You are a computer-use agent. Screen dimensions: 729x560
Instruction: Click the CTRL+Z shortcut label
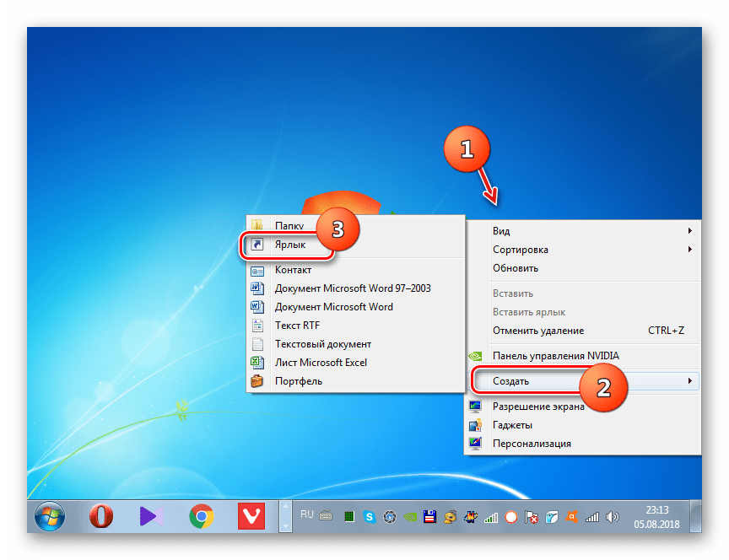[666, 331]
